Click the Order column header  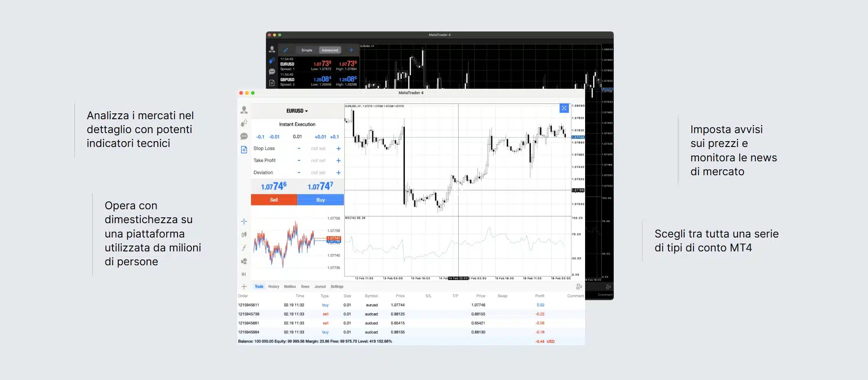tap(243, 296)
